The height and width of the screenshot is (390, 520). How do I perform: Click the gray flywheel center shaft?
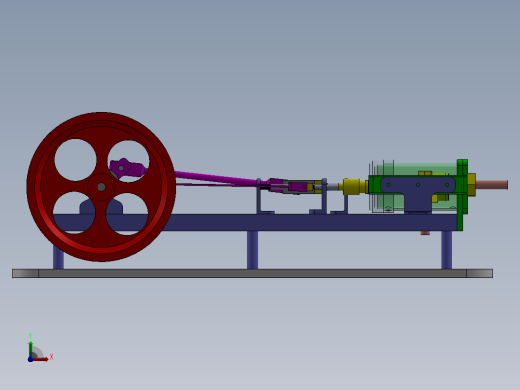click(x=101, y=187)
